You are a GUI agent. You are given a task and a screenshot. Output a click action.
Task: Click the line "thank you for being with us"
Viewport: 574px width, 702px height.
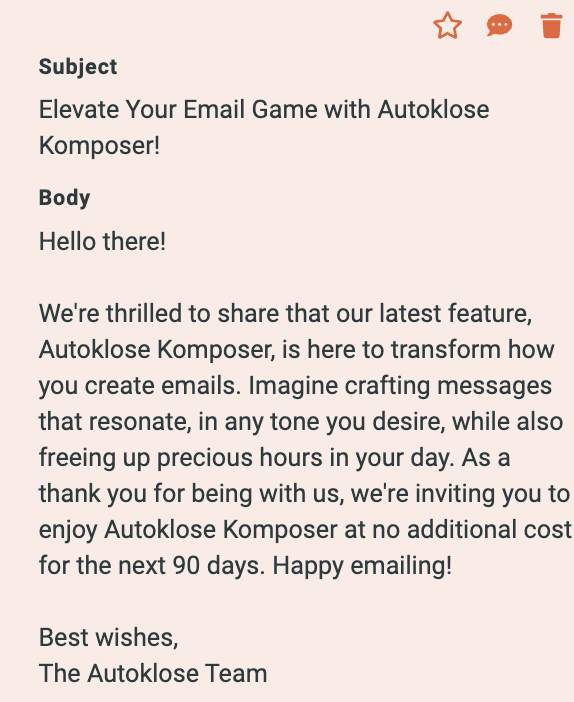(x=304, y=494)
